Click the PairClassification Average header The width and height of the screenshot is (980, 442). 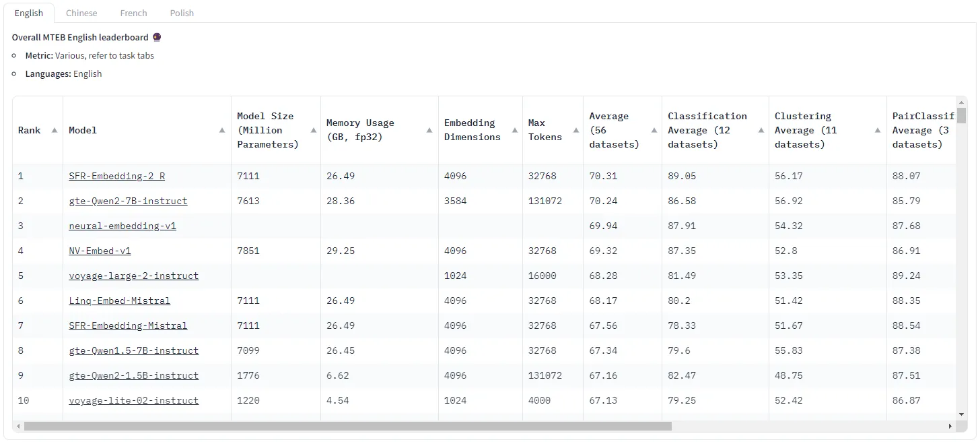922,130
